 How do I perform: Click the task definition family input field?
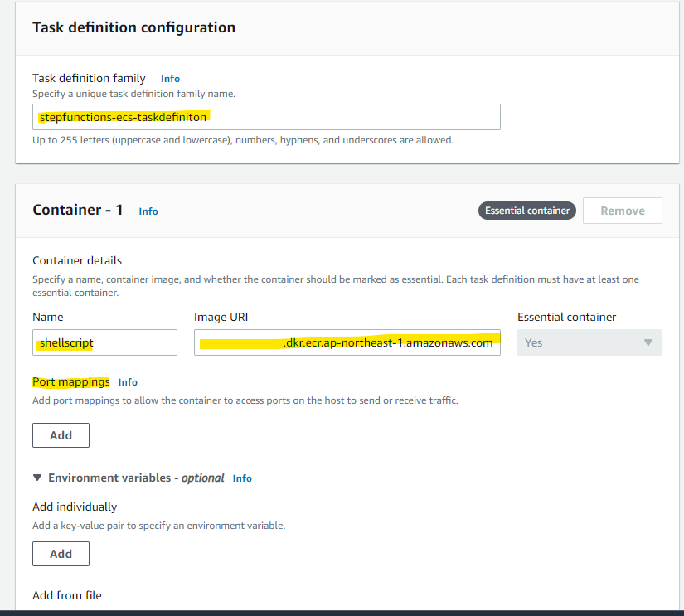265,117
